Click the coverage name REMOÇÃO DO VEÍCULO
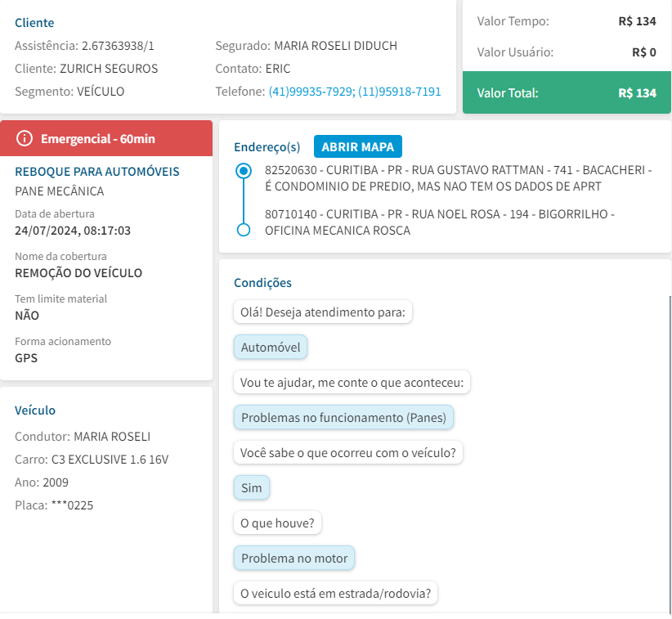The height and width of the screenshot is (619, 672). coord(78,273)
